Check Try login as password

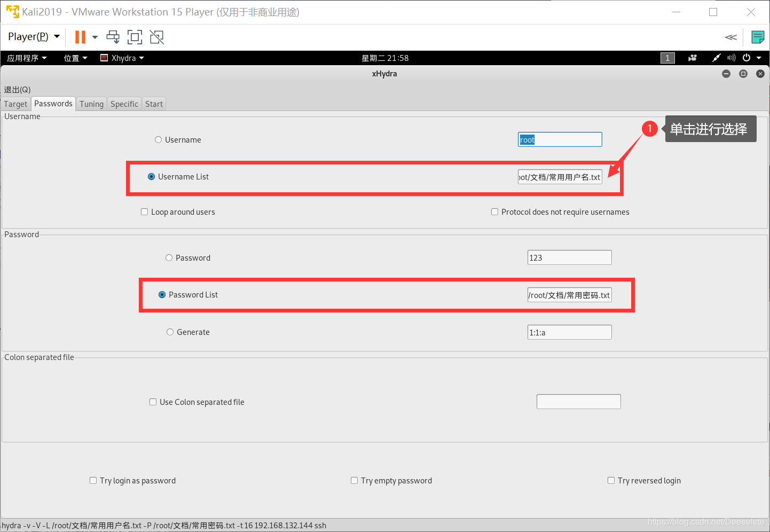tap(93, 481)
